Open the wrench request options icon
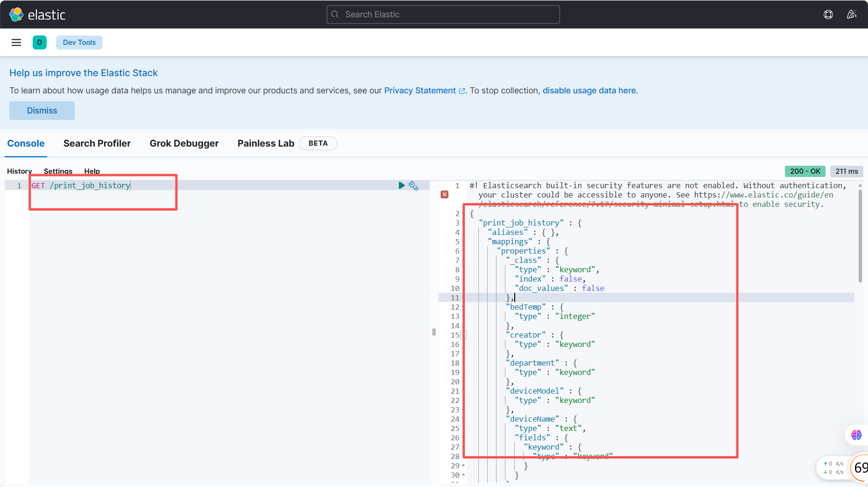This screenshot has width=868, height=487. 413,185
